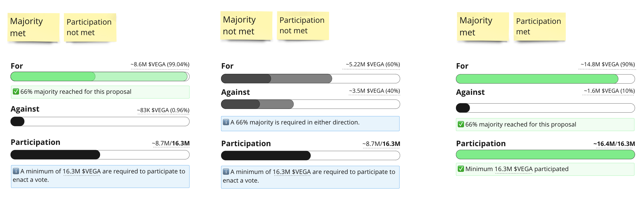Click the '~5.22M $VEGA (60%)' value link
The width and height of the screenshot is (644, 208).
[372, 64]
